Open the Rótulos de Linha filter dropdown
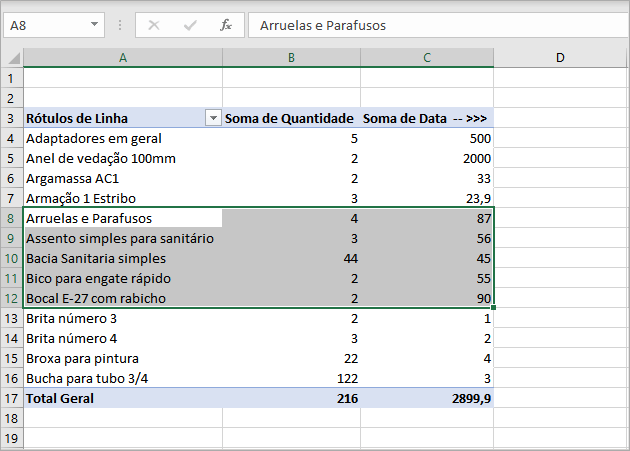This screenshot has width=630, height=451. [213, 118]
